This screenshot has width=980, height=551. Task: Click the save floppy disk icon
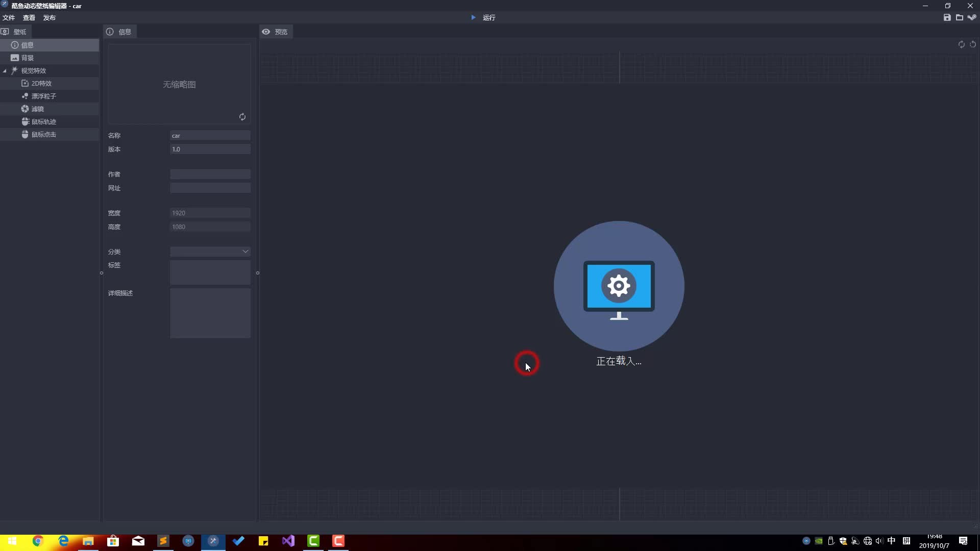(947, 17)
